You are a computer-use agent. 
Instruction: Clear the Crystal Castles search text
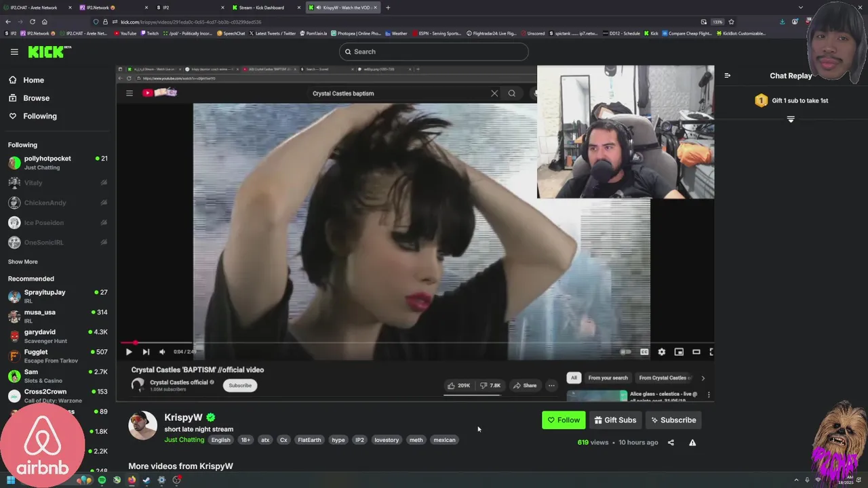point(494,94)
